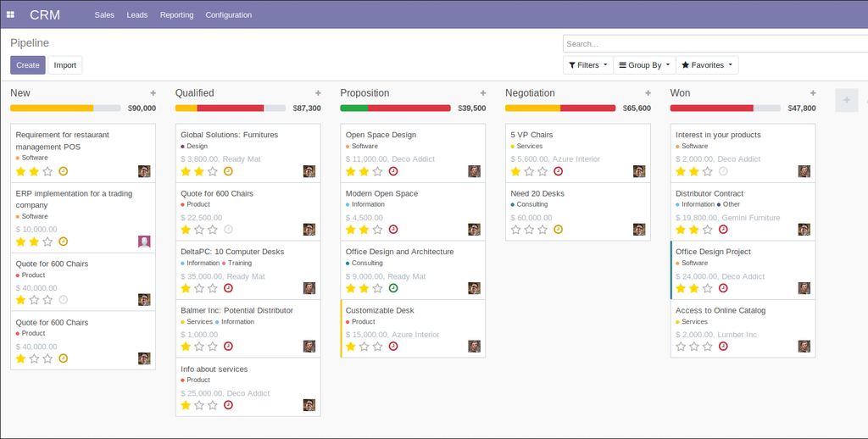
Task: Open the Group By dropdown
Action: point(644,65)
